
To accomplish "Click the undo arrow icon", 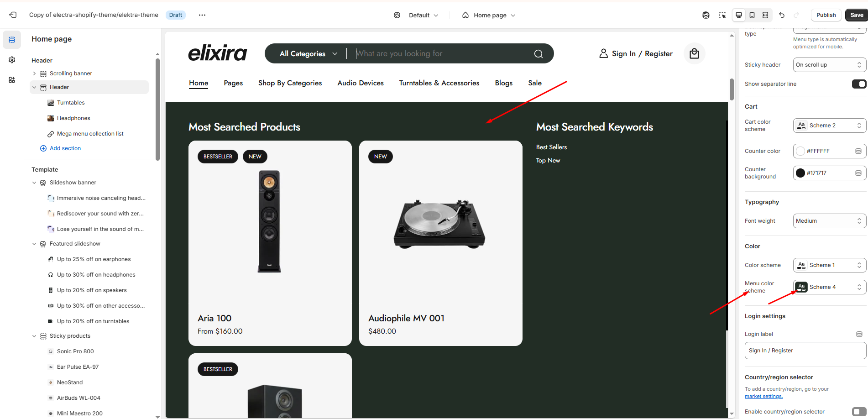I will point(782,15).
